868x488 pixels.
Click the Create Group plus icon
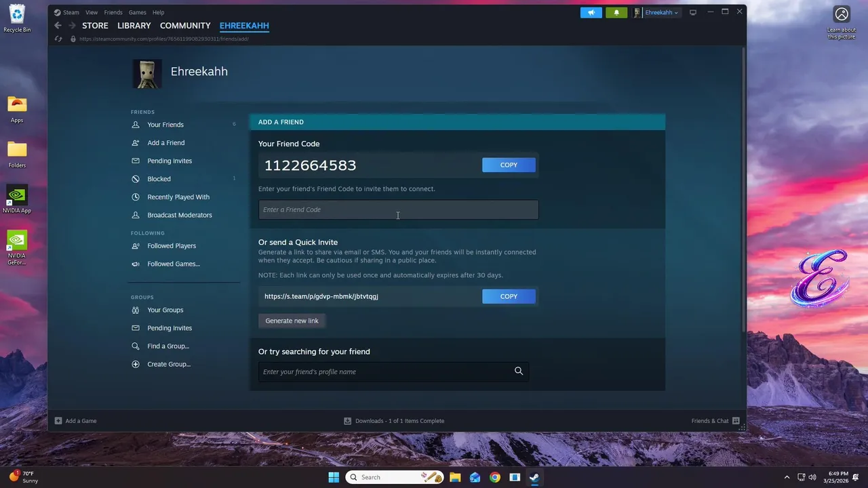[136, 364]
